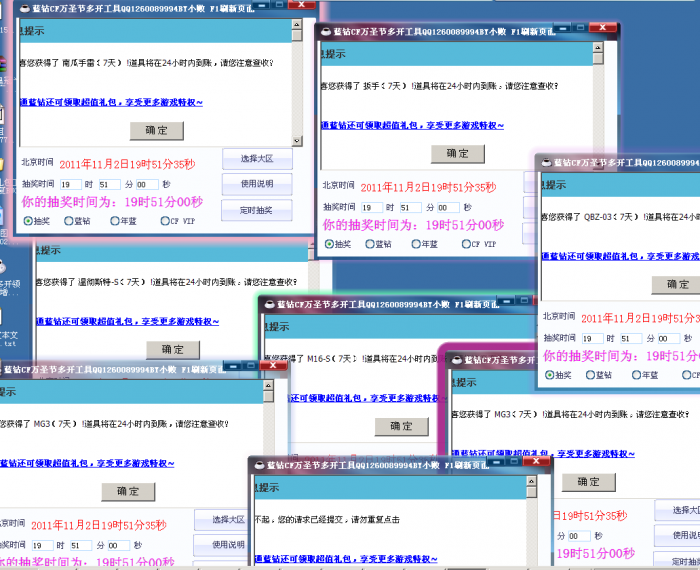Click minute field 51 in QBZ-03 window
The height and width of the screenshot is (570, 700).
(x=631, y=339)
